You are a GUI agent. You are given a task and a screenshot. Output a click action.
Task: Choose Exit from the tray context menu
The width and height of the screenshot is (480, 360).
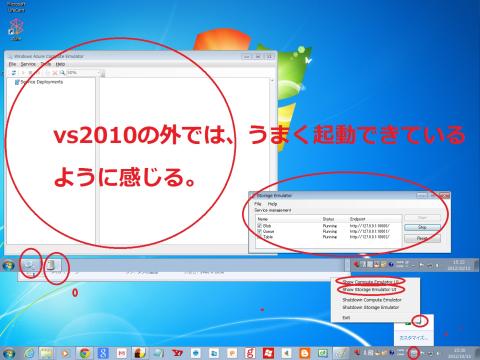pyautogui.click(x=346, y=318)
